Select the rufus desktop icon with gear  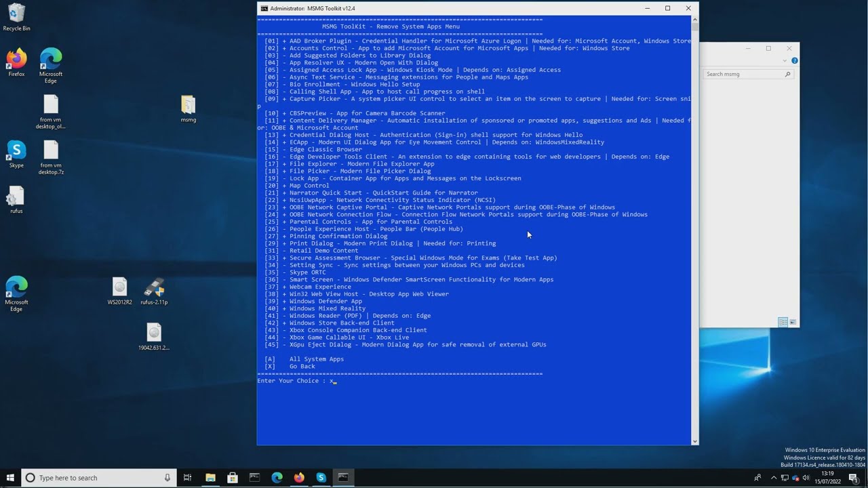(16, 200)
